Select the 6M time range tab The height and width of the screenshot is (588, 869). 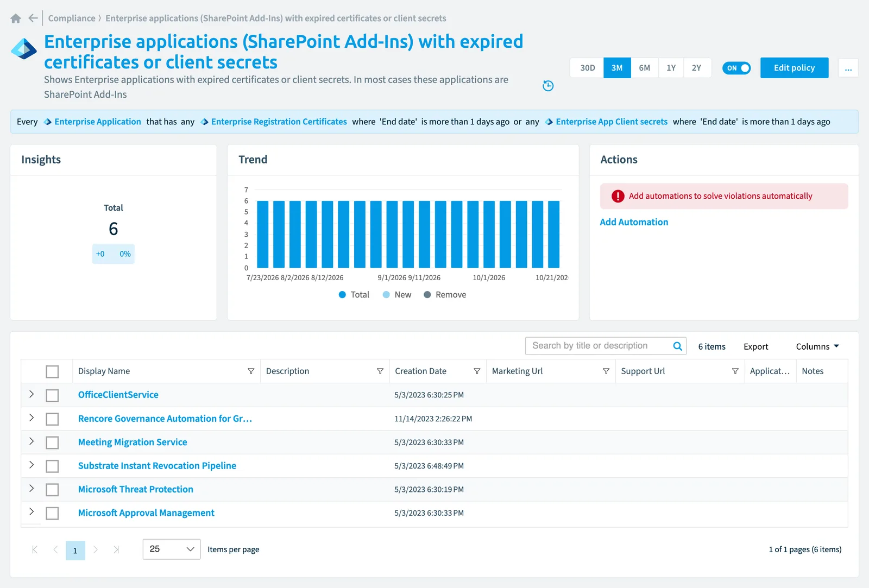click(645, 68)
